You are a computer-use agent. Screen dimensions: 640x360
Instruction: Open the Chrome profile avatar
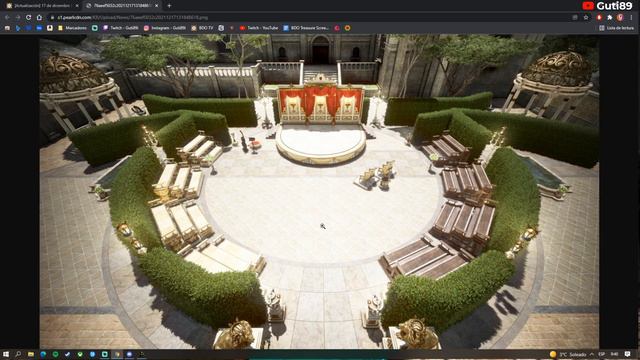pos(620,18)
